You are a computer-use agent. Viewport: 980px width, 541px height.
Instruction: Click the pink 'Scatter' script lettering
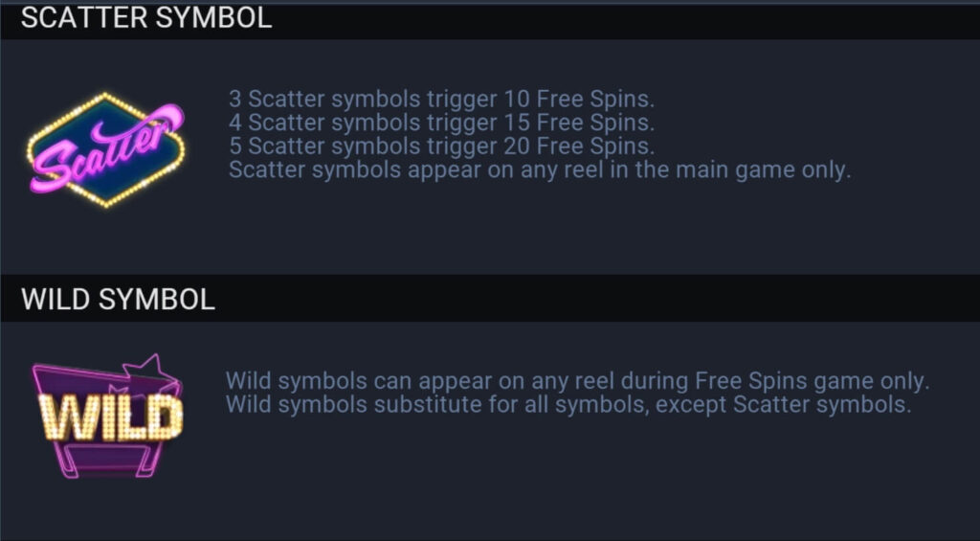[x=107, y=147]
